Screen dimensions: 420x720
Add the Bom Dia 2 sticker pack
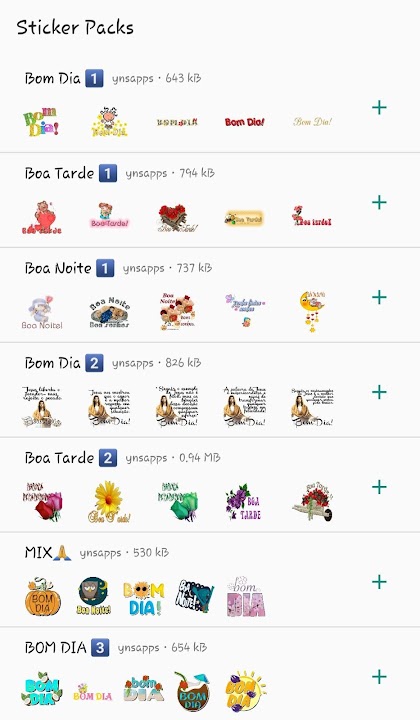click(x=379, y=392)
